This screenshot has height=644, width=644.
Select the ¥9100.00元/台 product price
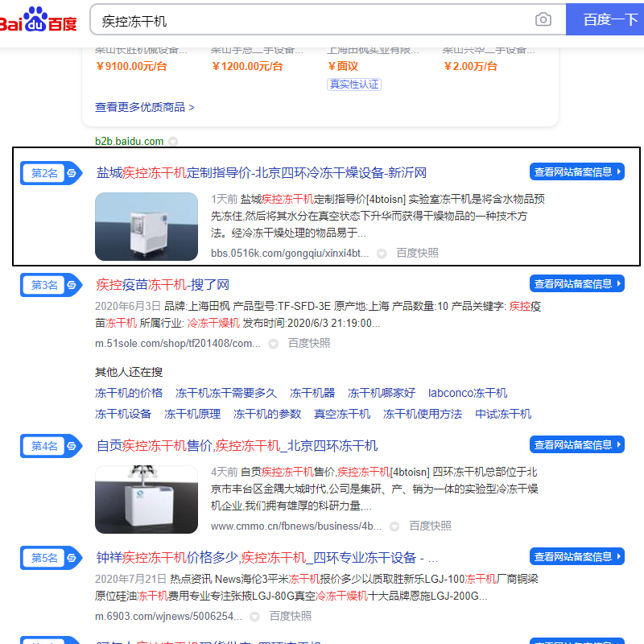(131, 66)
